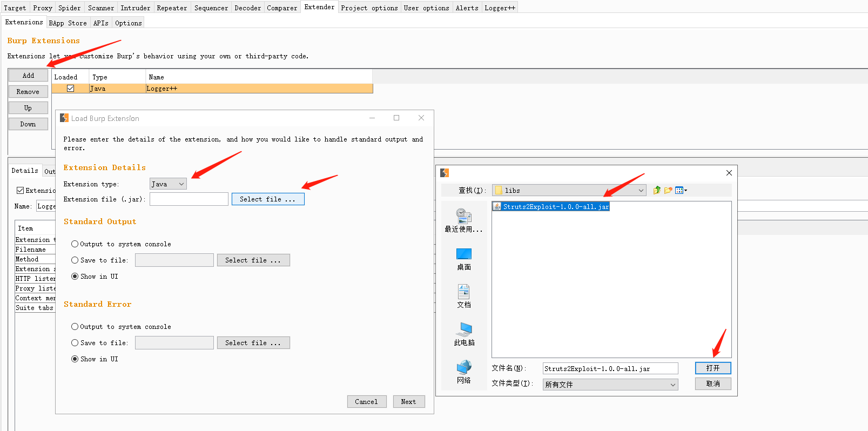Viewport: 868px width, 431px height.
Task: Select Standard Output 'Output to system console'
Action: [x=75, y=244]
